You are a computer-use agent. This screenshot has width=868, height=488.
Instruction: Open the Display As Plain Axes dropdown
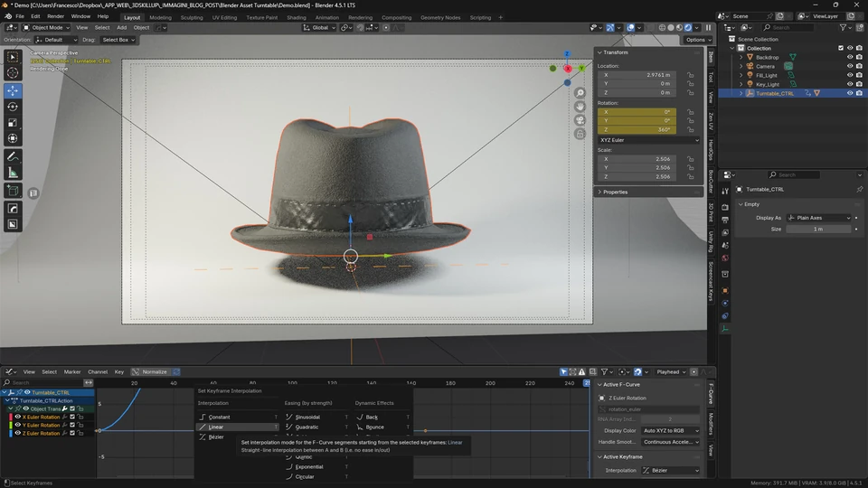click(819, 218)
